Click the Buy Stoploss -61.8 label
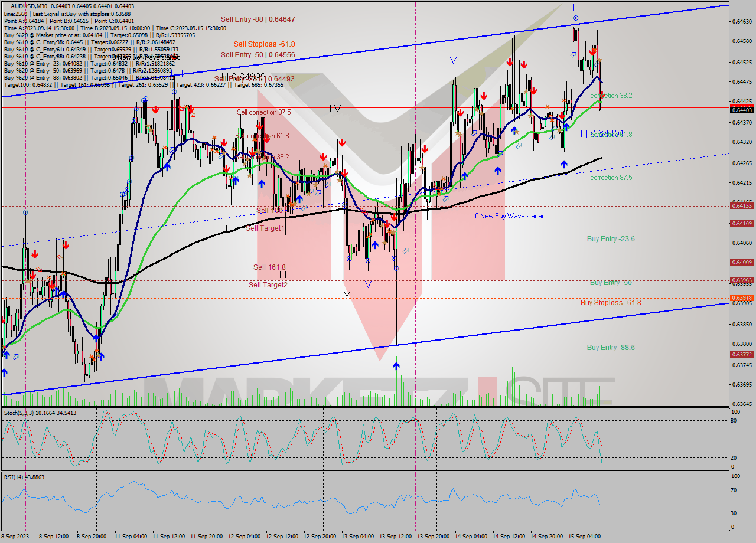This screenshot has height=543, width=756. 611,302
